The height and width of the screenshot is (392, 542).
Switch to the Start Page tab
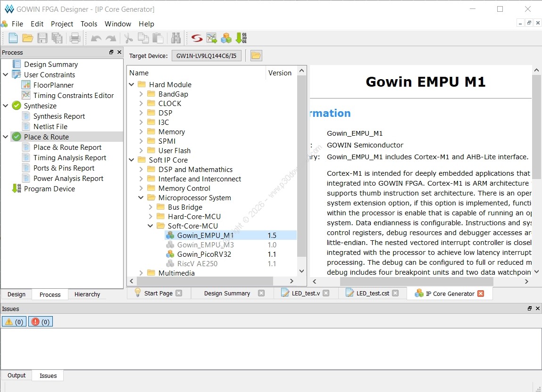[158, 293]
